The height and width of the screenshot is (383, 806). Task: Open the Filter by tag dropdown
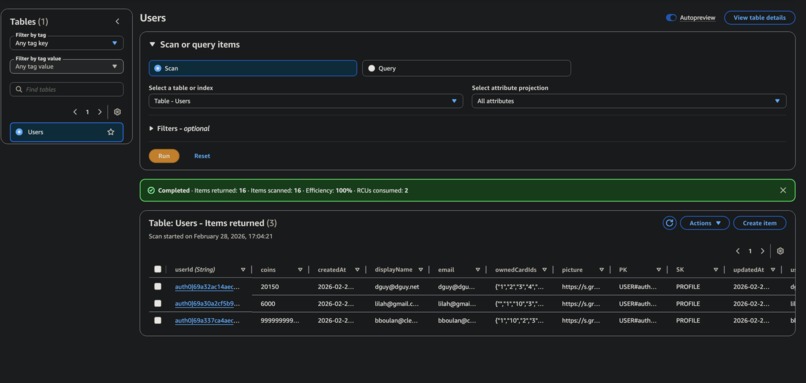pyautogui.click(x=66, y=43)
